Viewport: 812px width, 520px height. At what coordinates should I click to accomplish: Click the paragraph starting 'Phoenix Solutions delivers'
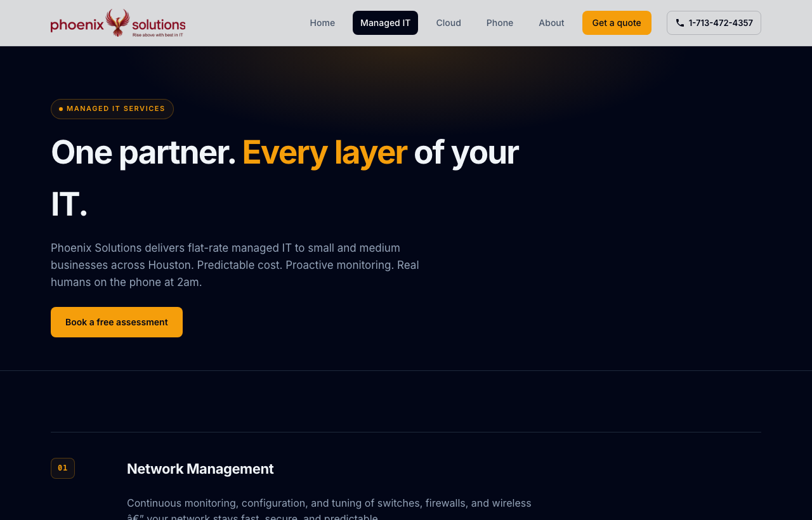click(235, 265)
